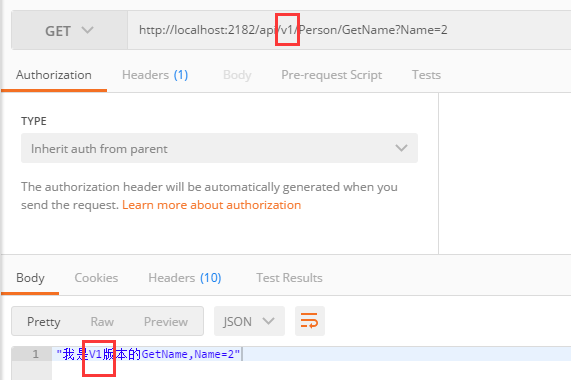Select the response Body tab
Screen dimensions: 571x380
click(x=30, y=278)
